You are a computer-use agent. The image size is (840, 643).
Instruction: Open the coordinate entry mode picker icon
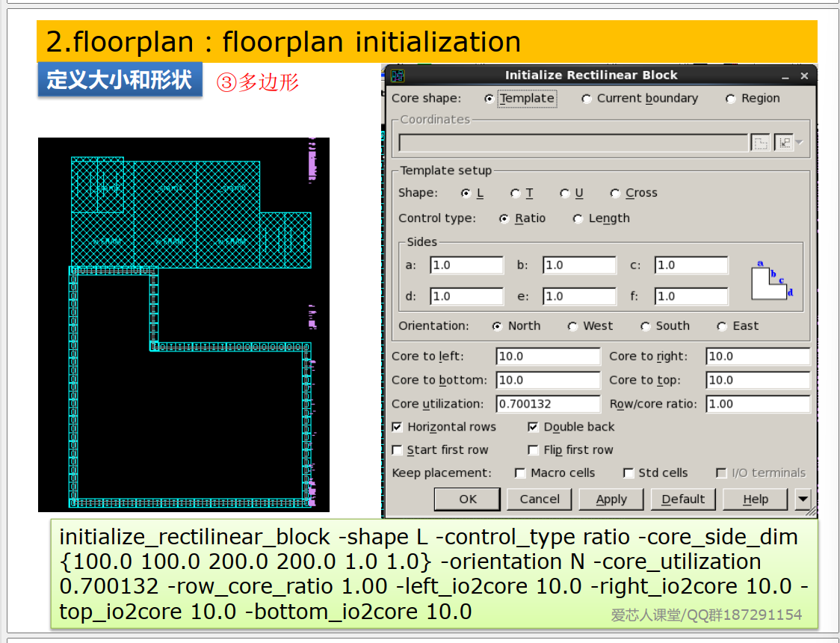pos(800,142)
